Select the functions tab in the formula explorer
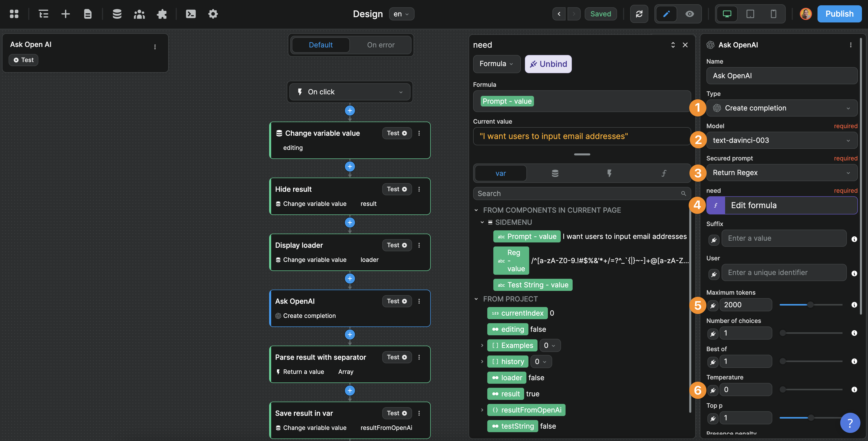 tap(663, 173)
